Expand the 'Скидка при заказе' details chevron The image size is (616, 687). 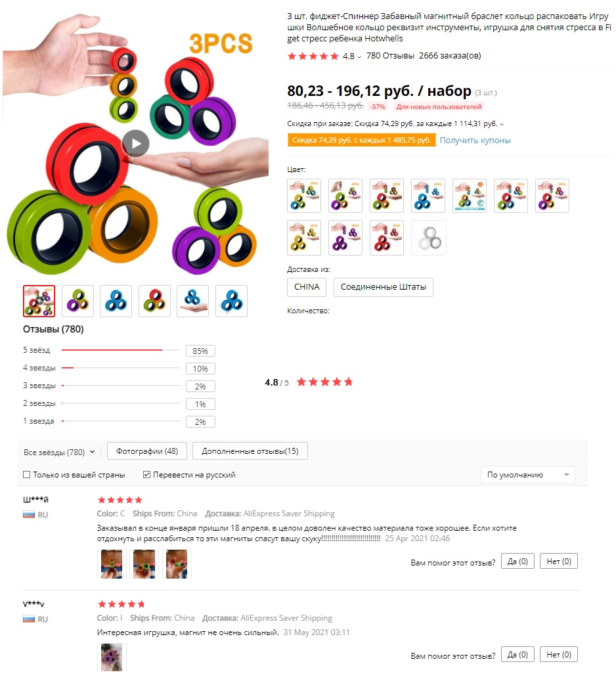coord(502,124)
